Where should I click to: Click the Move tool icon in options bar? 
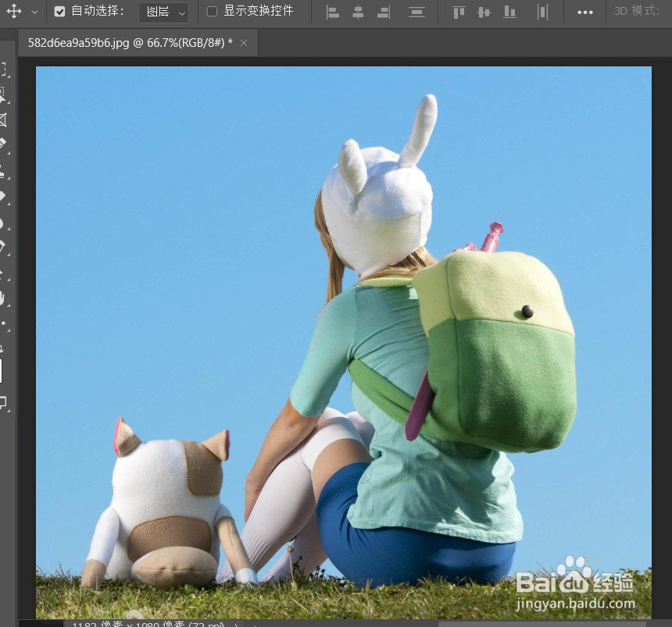[14, 11]
